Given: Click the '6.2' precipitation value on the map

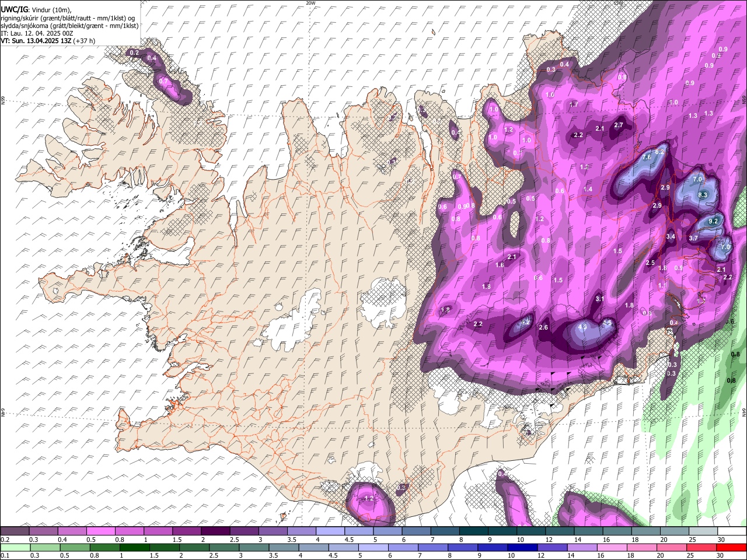Looking at the screenshot, I should tap(660, 152).
